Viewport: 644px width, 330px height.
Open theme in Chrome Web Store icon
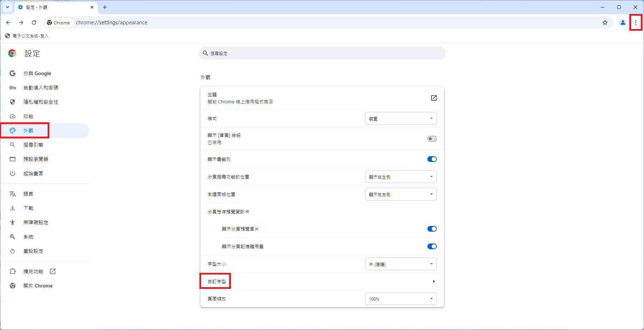tap(434, 98)
